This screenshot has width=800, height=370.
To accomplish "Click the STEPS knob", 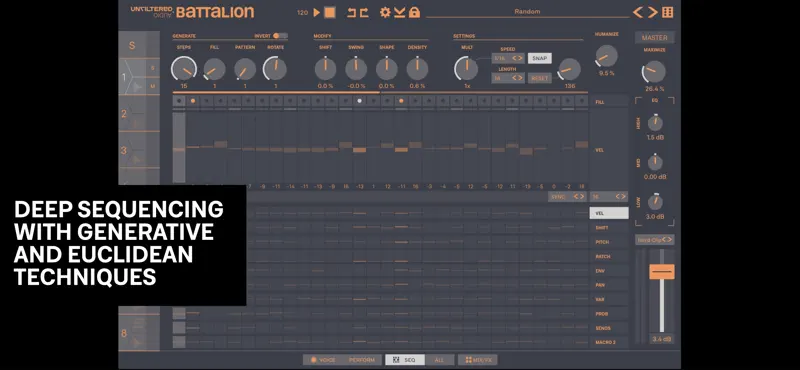I will click(x=184, y=69).
